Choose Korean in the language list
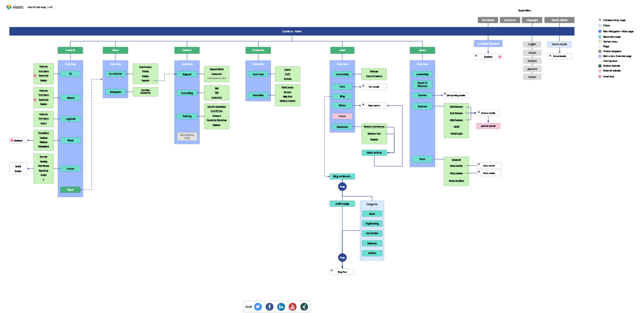 coord(532,77)
